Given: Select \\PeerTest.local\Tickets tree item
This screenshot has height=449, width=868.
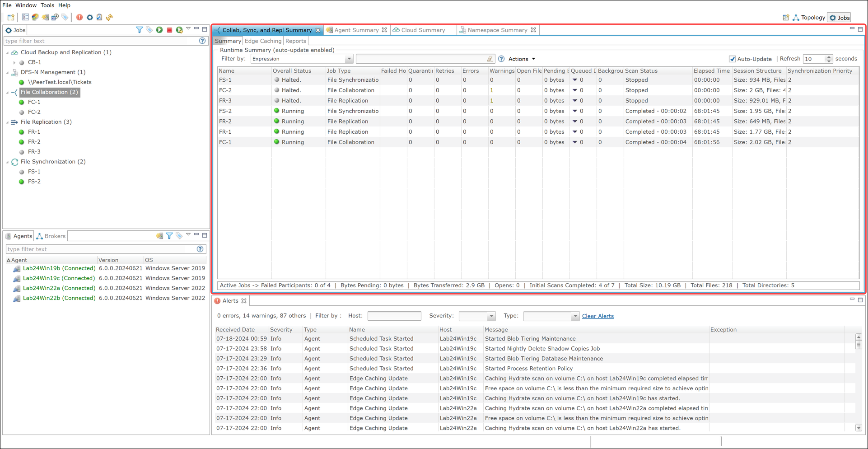Looking at the screenshot, I should coord(60,82).
